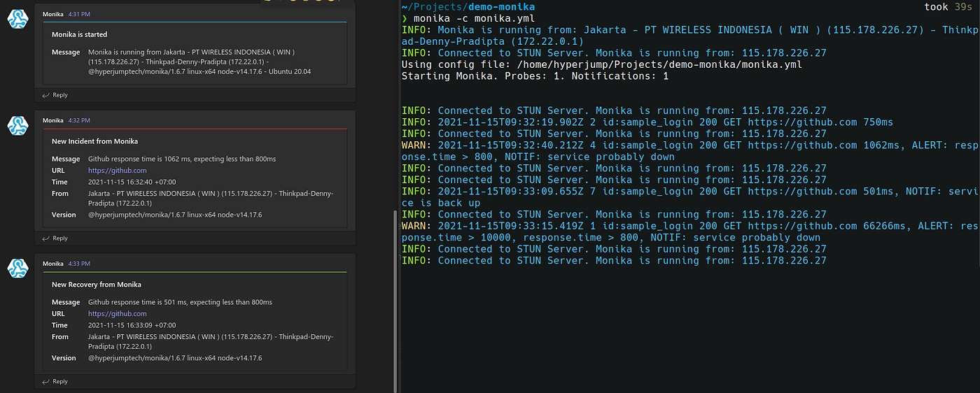This screenshot has height=393, width=980.
Task: Click the 4:32 PM message timestamp
Action: click(79, 121)
